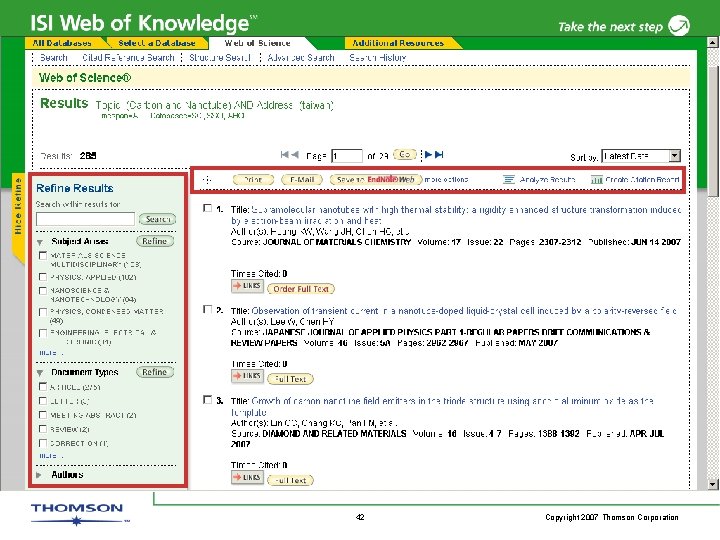
Task: Click Order Full Text for result 1
Action: [x=301, y=289]
